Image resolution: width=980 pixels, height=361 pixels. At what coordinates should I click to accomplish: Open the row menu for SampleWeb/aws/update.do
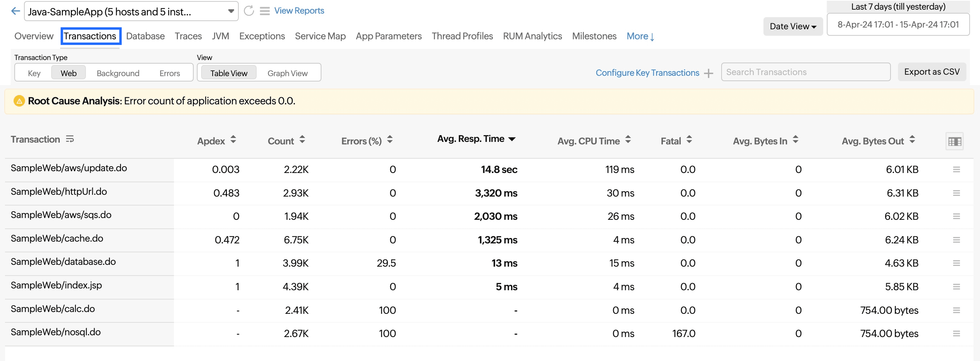click(957, 169)
